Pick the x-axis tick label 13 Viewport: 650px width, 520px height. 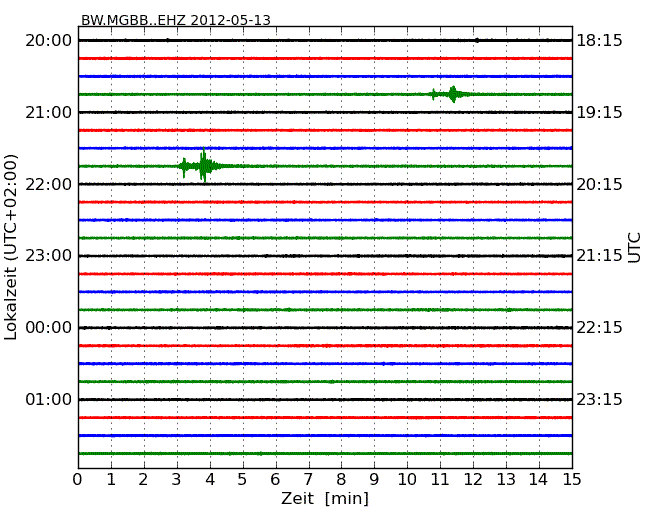point(506,479)
